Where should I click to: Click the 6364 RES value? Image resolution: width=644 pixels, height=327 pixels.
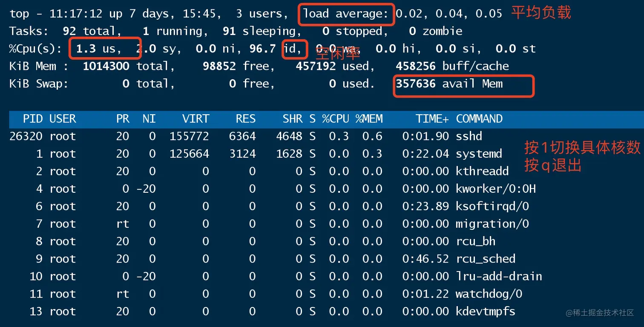tap(242, 136)
